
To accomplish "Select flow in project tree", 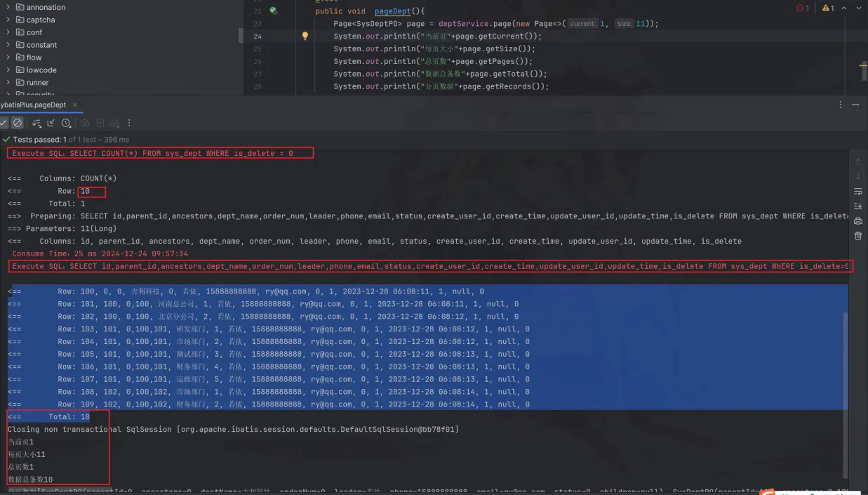I will click(x=34, y=58).
